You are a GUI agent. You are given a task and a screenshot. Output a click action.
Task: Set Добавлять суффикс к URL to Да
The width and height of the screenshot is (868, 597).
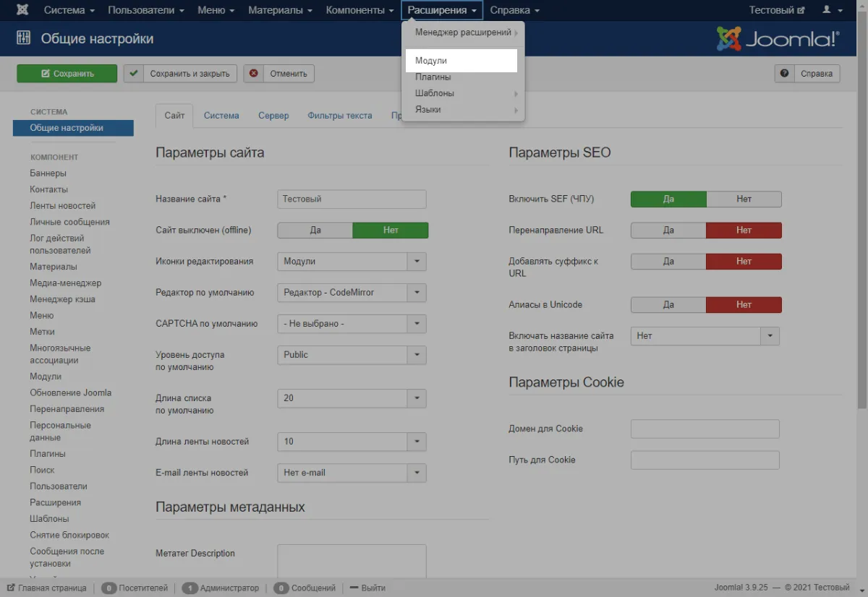(x=668, y=262)
